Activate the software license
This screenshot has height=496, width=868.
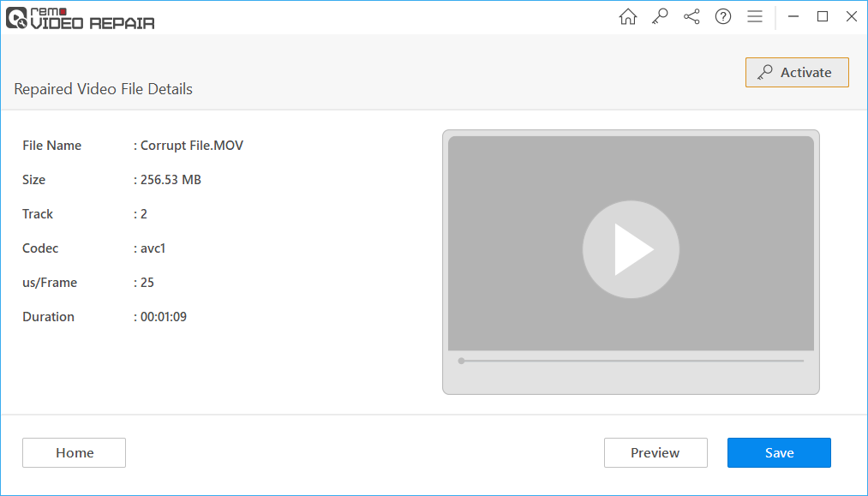797,72
